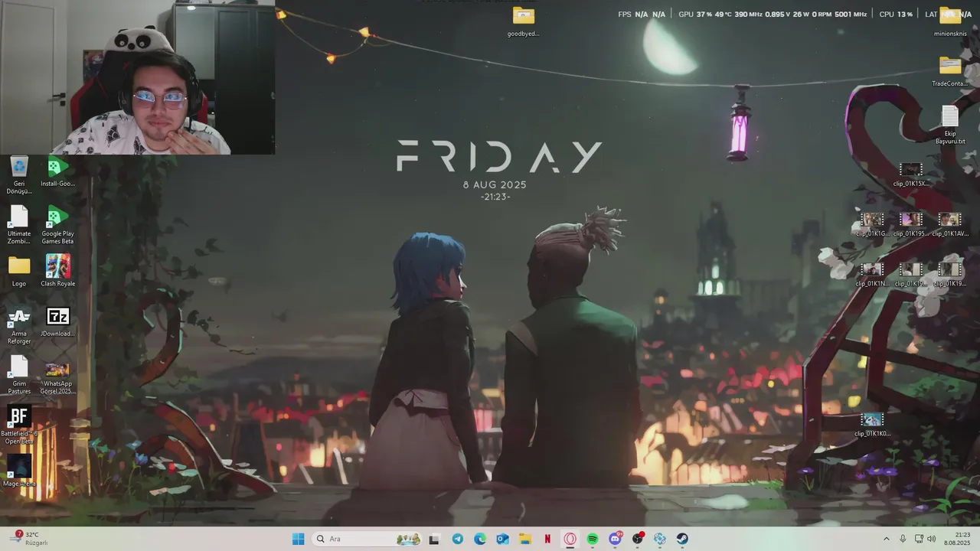Click the GPU 37 % overlay reading
Screen dimensions: 980x551
pyautogui.click(x=694, y=15)
